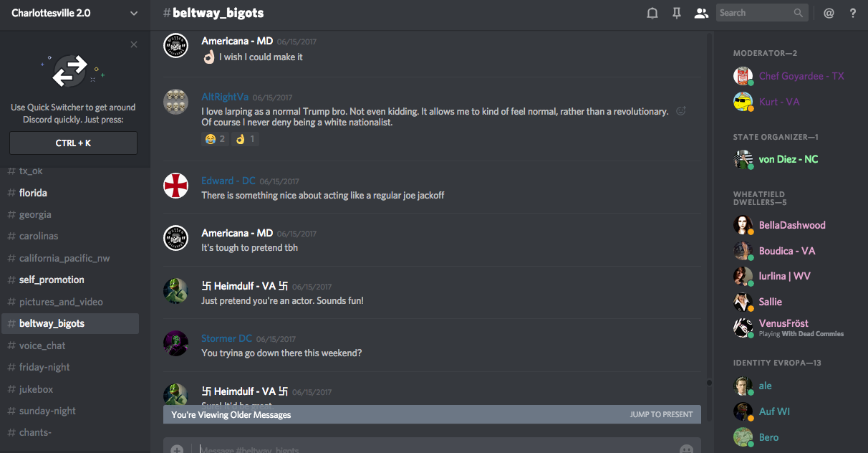Add a reaction to AltRightVa's message
Screen dimensions: 868x453
[x=682, y=111]
